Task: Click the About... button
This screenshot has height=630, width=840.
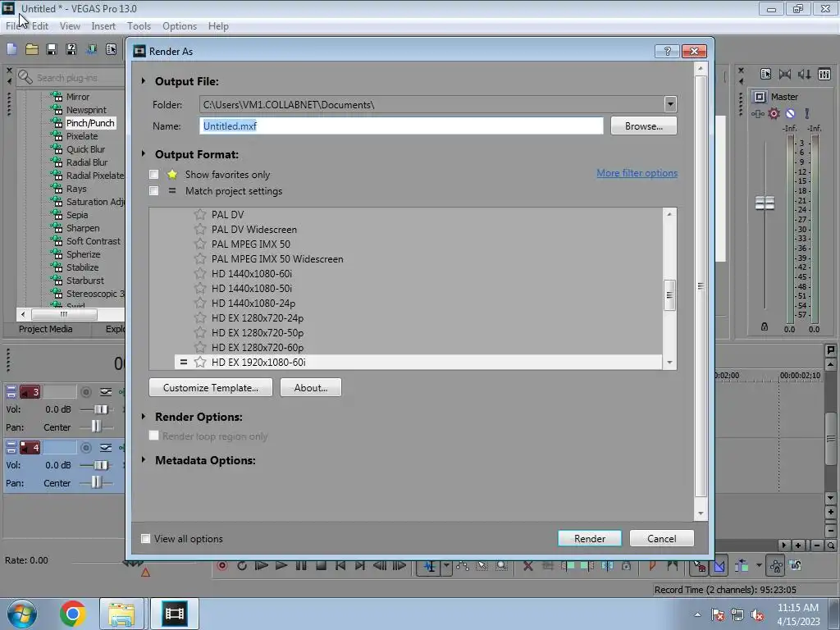Action: pos(311,387)
